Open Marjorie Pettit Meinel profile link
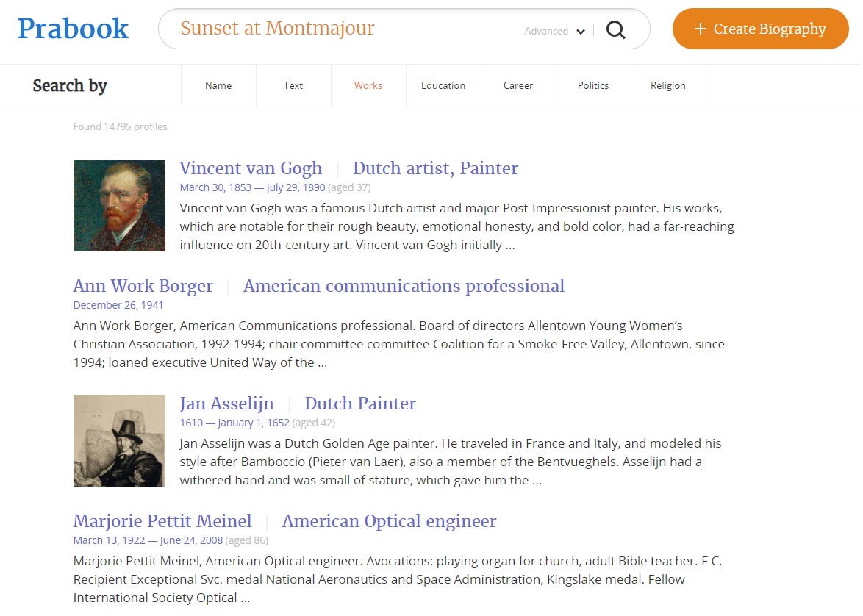 tap(162, 521)
